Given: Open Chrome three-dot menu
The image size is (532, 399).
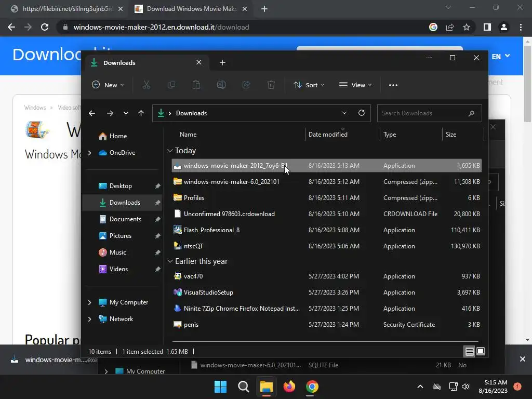Looking at the screenshot, I should 521,27.
